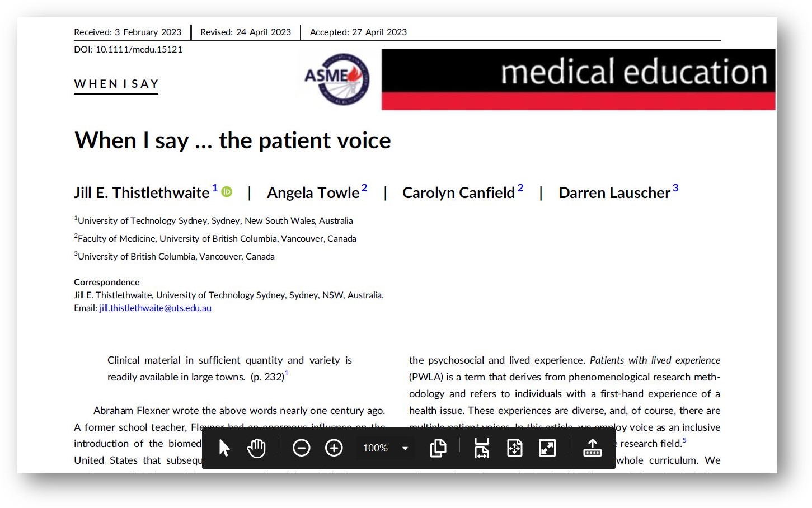This screenshot has height=508, width=812.
Task: Click Jill Thistlethwaite's green ORCID icon
Action: [227, 192]
